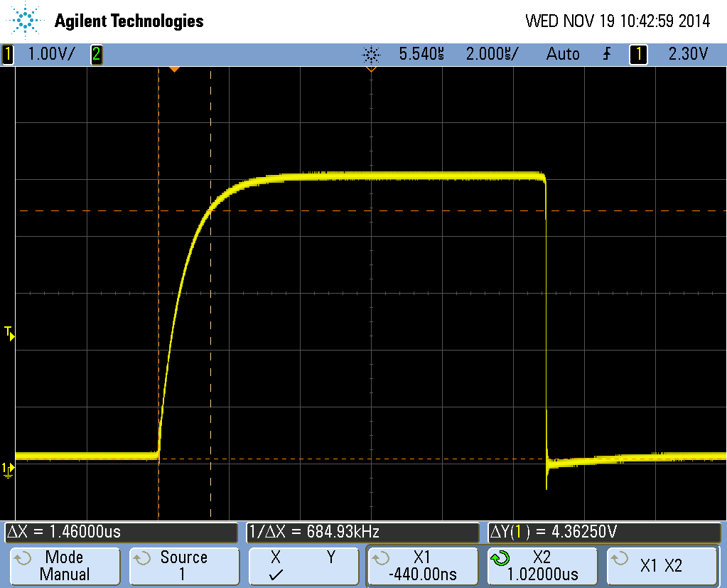This screenshot has width=727, height=588.
Task: Click the orange trigger point marker at top center
Action: pos(370,70)
